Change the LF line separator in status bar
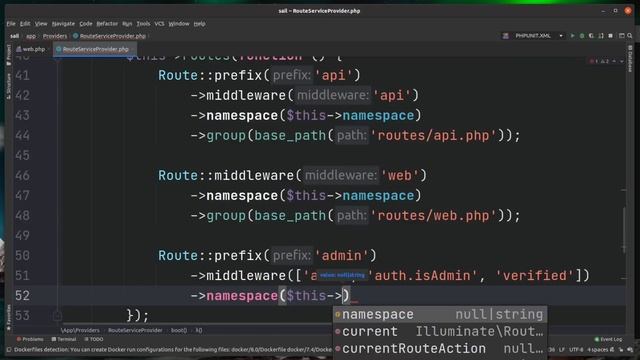This screenshot has width=640, height=360. (x=562, y=350)
